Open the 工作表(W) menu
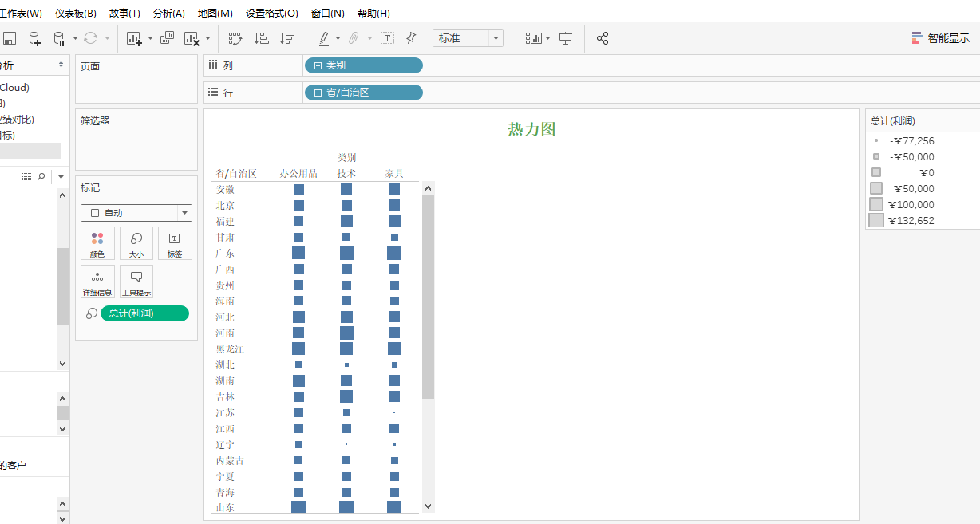Image resolution: width=980 pixels, height=524 pixels. [x=21, y=14]
